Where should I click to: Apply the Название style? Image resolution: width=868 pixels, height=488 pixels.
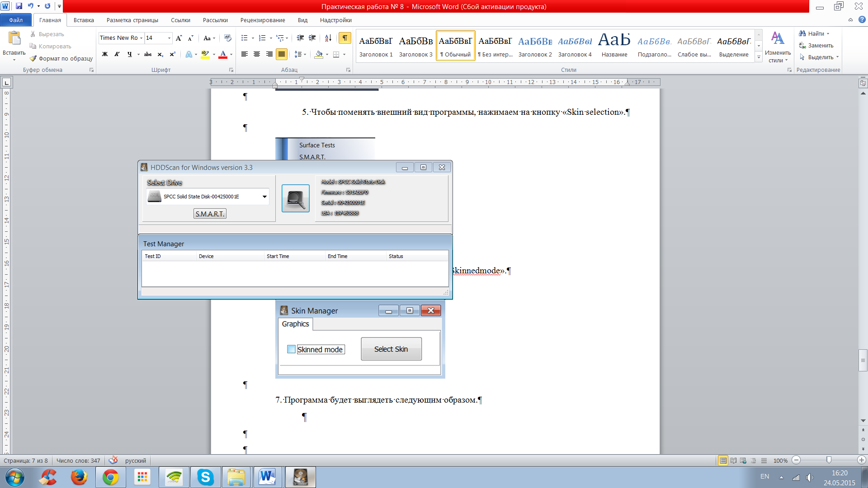tap(614, 46)
